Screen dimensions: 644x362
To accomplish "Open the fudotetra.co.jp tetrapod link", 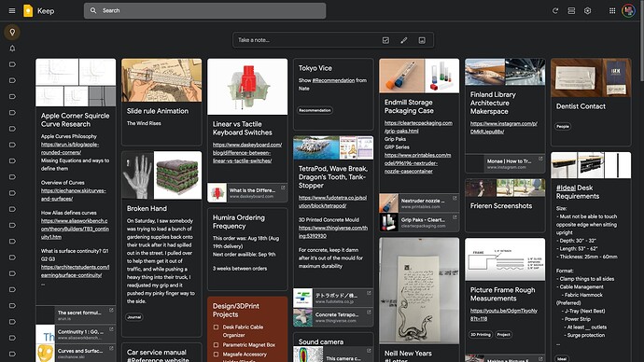I will [332, 202].
